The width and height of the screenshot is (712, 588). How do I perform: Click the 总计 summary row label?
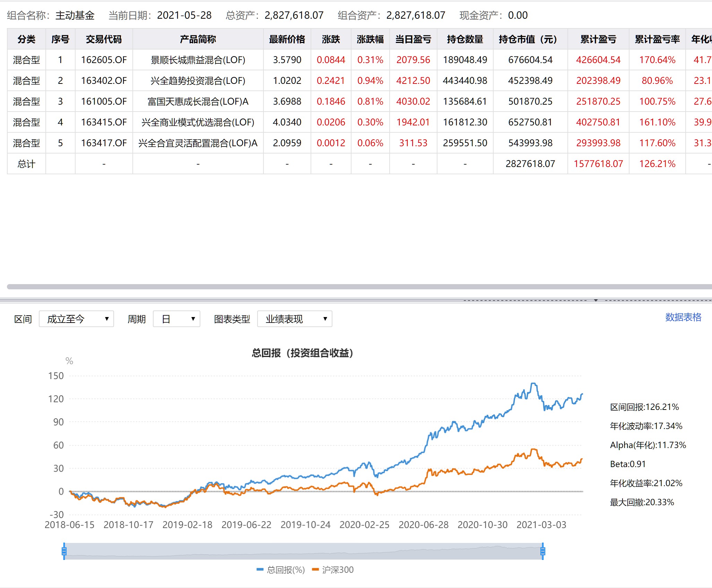click(x=26, y=164)
